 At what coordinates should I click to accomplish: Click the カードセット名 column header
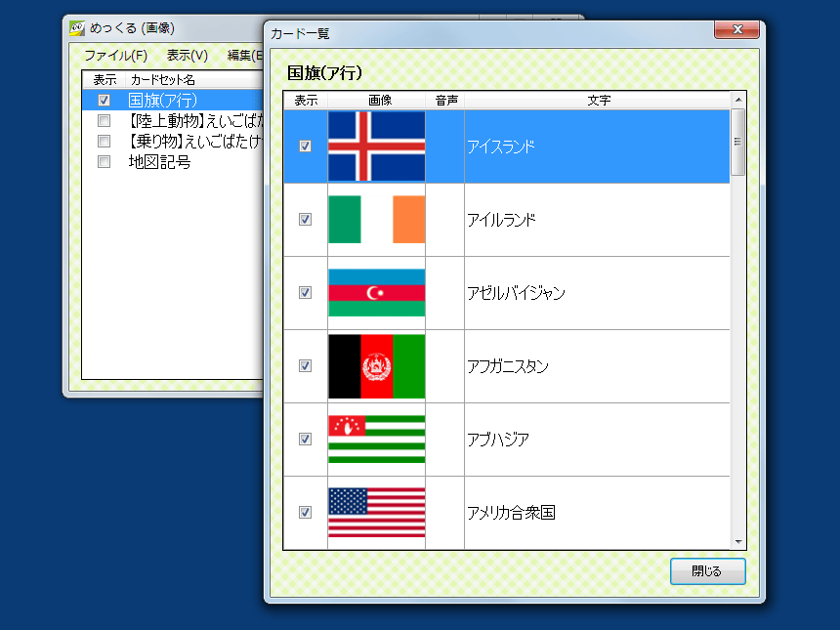194,80
